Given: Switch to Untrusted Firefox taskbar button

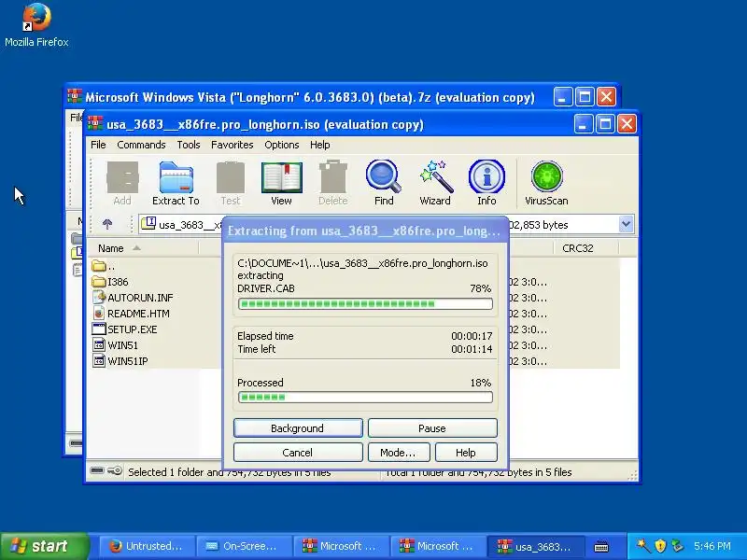Looking at the screenshot, I should (x=147, y=546).
